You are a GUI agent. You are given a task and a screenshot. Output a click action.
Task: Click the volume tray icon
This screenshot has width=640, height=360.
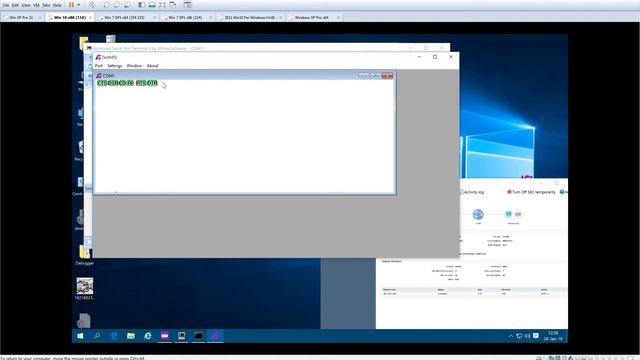pyautogui.click(x=527, y=336)
